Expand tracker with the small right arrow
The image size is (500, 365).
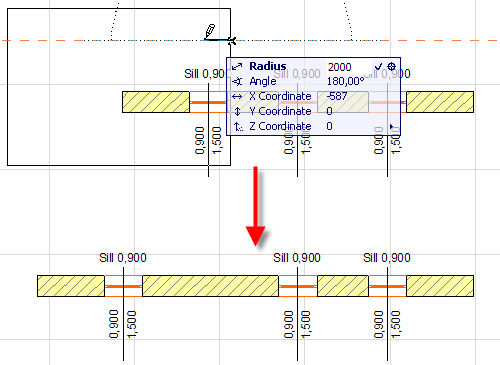392,127
